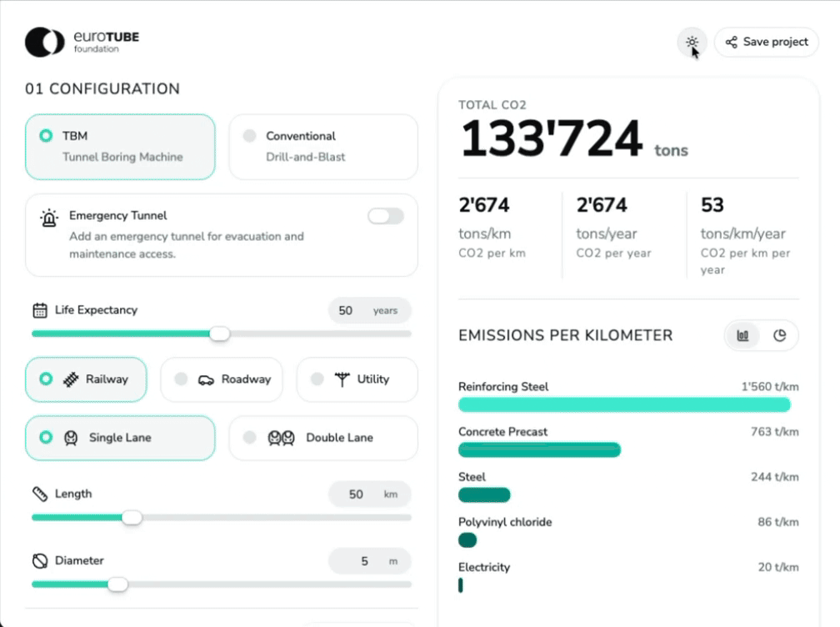Screen dimensions: 840x627
Task: Click the Electricity emissions bar
Action: [x=461, y=585]
